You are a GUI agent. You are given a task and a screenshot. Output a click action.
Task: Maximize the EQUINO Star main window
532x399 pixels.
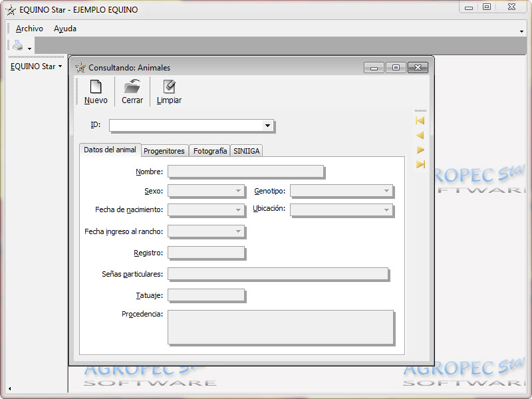coord(487,7)
